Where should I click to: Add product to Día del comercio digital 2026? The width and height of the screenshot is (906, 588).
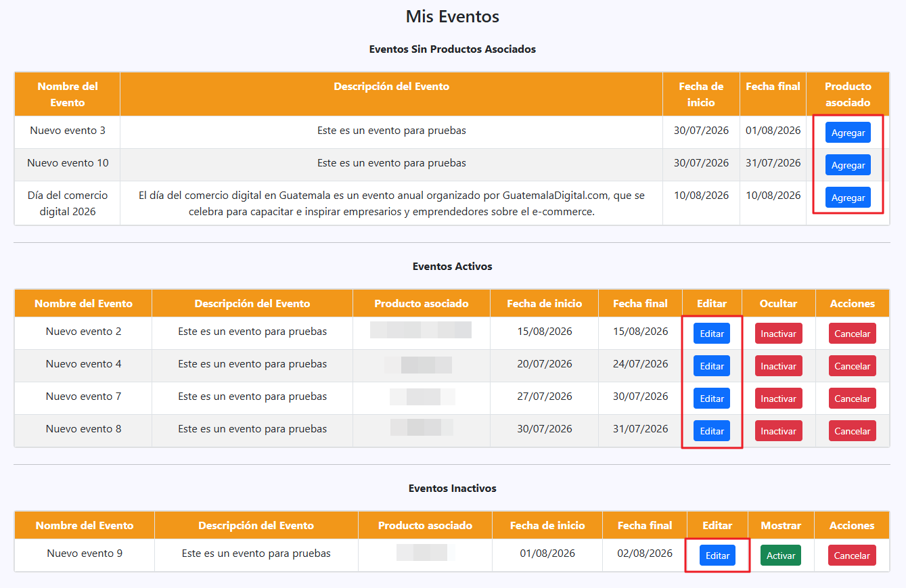coord(848,198)
